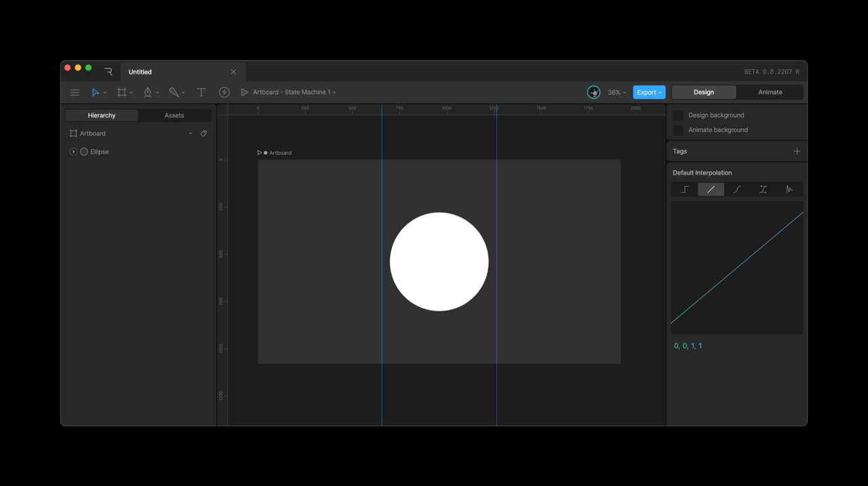The image size is (868, 486).
Task: Select the arrow Select tool
Action: coord(96,92)
